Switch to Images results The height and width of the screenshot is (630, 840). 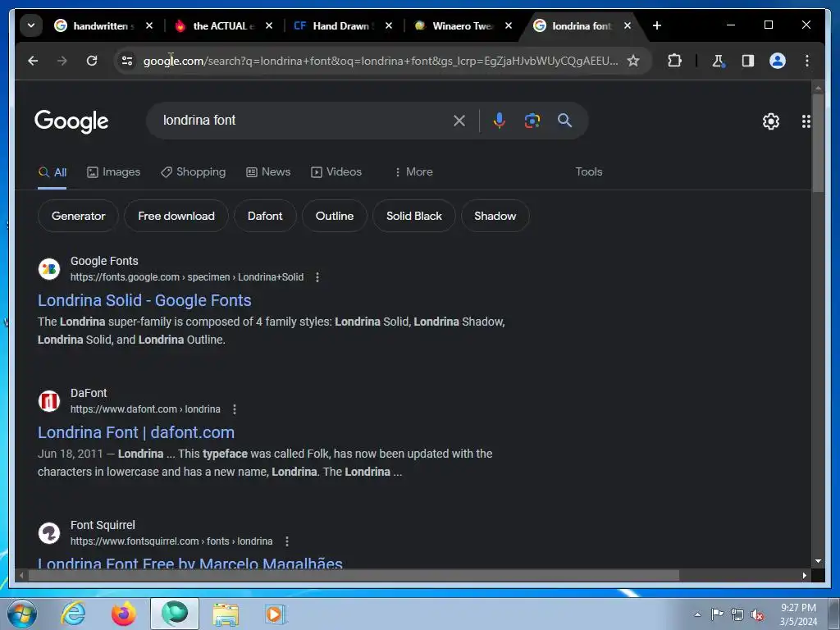(113, 172)
